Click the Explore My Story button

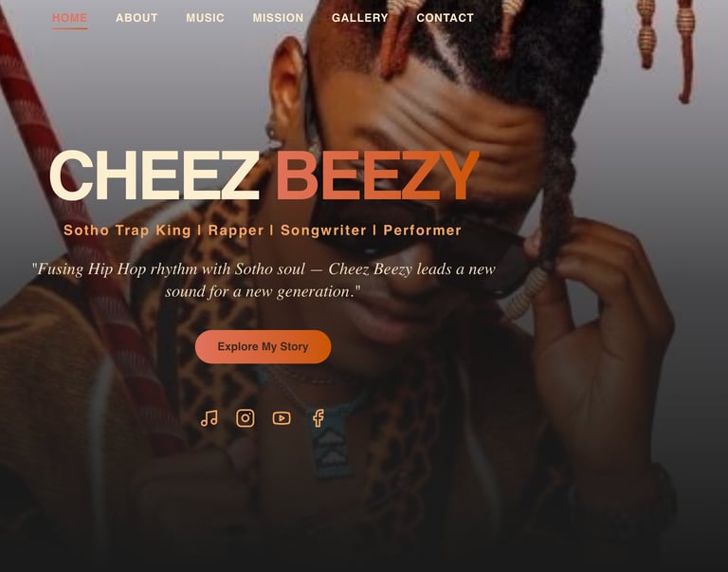pyautogui.click(x=263, y=346)
